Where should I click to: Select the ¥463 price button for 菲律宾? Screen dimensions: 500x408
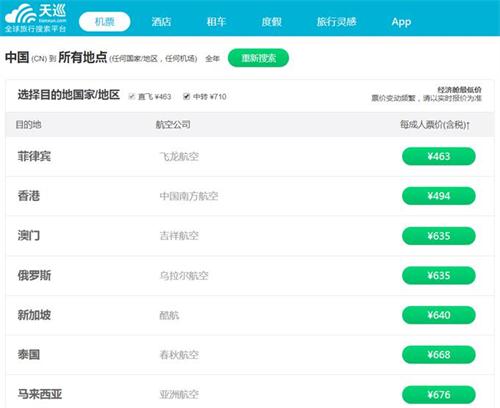439,156
